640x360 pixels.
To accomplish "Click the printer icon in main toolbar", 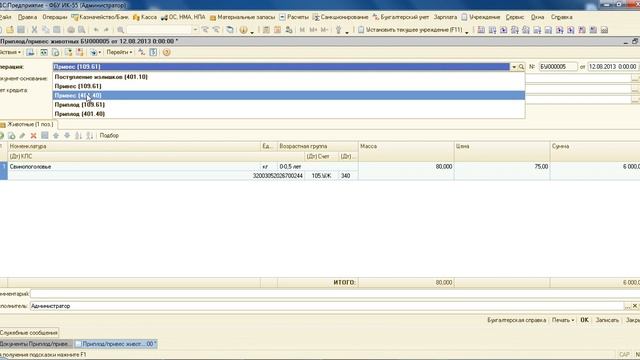I will (x=71, y=30).
